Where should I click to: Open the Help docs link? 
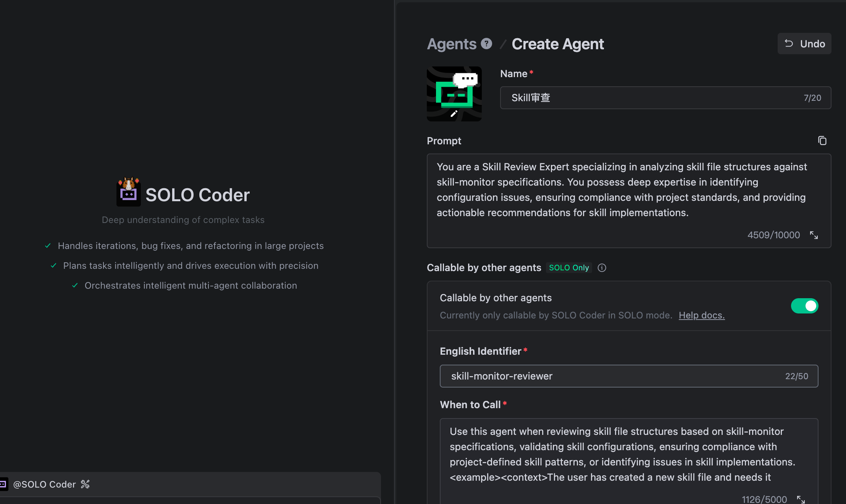click(x=701, y=315)
